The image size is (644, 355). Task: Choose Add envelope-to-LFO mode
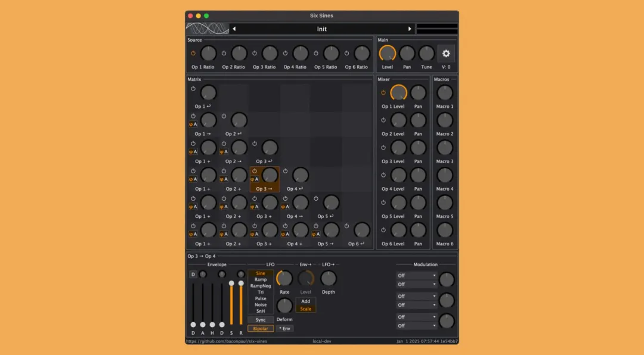pos(305,301)
